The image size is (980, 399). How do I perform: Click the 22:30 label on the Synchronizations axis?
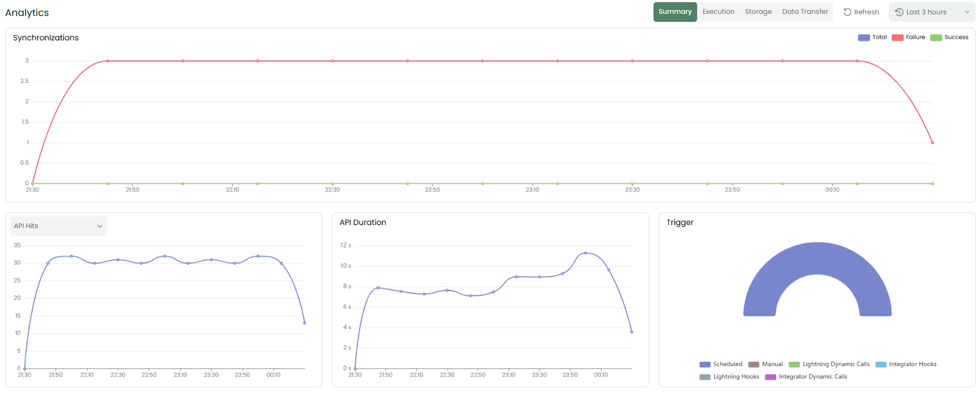pyautogui.click(x=332, y=190)
